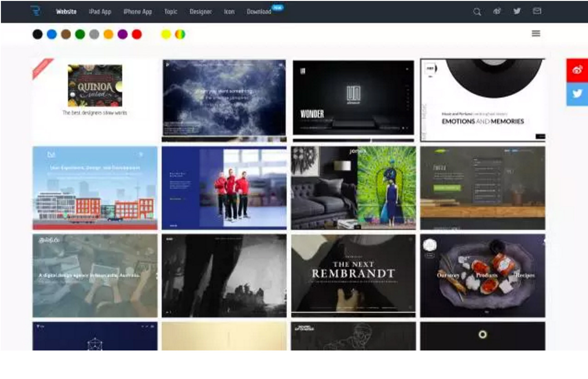Screen dimensions: 588x379
Task: Filter by blue color swatch
Action: tap(52, 34)
